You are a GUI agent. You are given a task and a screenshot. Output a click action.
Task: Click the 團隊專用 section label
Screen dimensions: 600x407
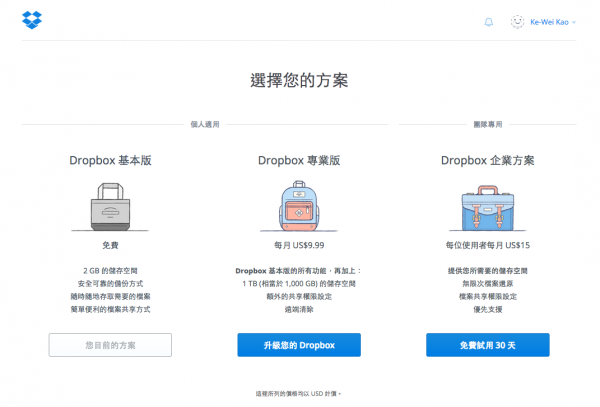pyautogui.click(x=488, y=124)
